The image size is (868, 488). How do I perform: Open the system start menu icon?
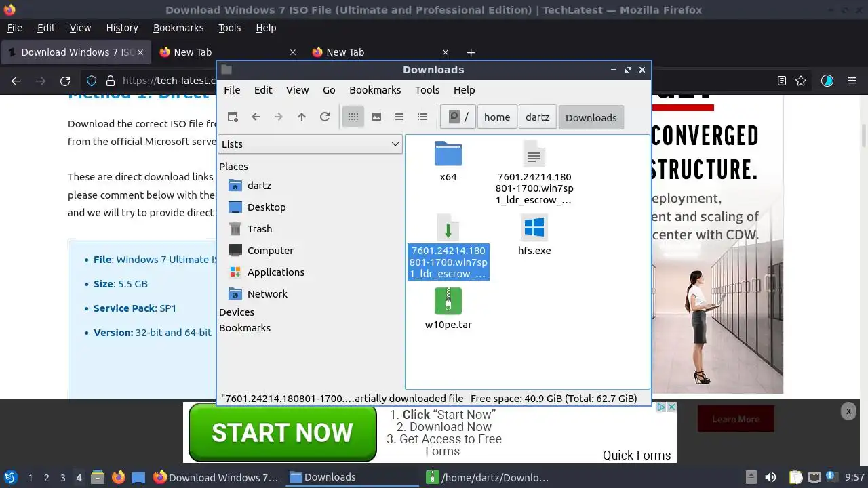click(10, 477)
